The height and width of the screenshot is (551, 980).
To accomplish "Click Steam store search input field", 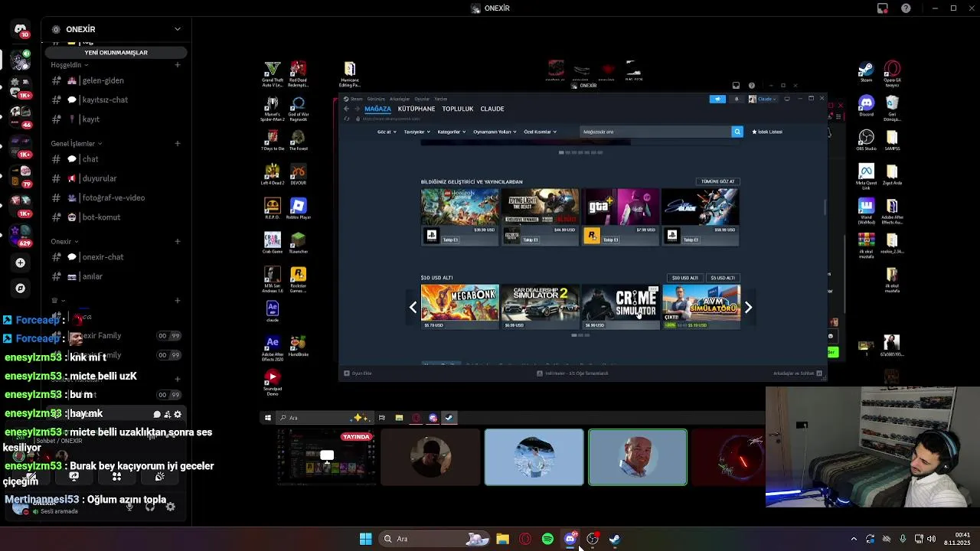I will pyautogui.click(x=655, y=132).
